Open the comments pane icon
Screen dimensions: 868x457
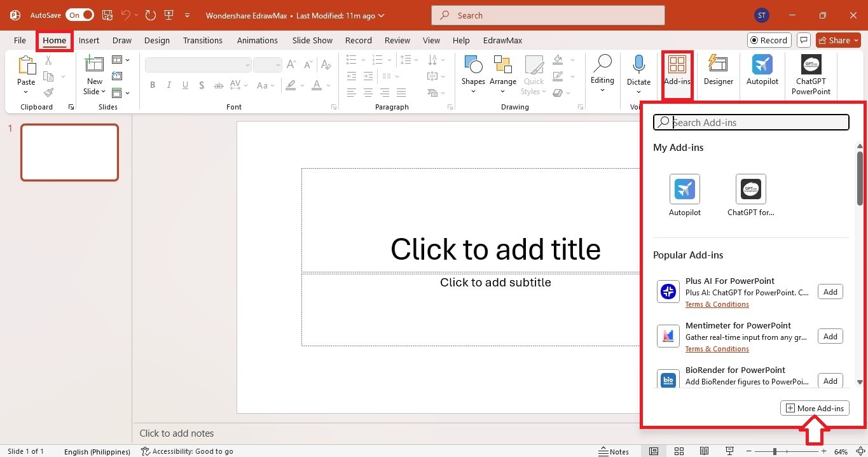pyautogui.click(x=804, y=40)
